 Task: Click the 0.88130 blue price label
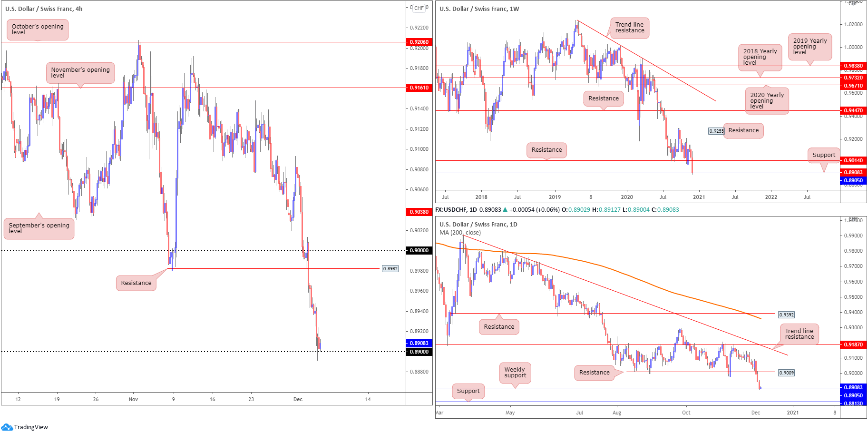tap(853, 403)
